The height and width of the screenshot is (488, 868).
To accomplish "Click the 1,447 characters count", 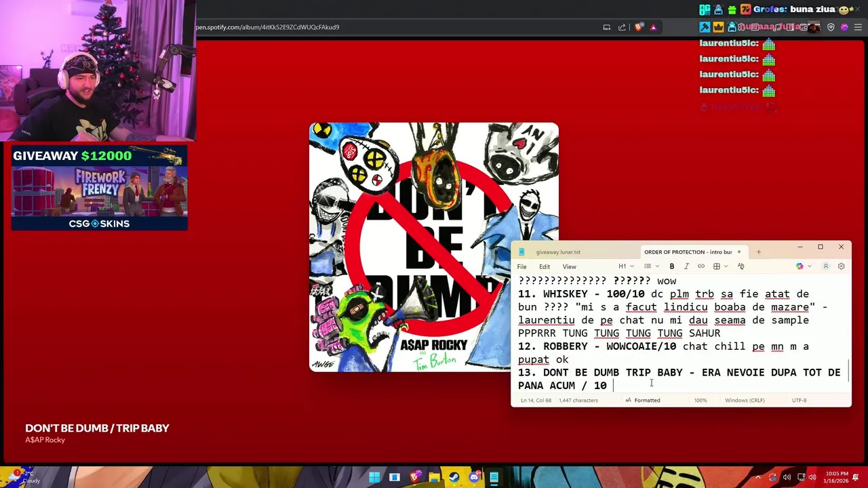I will click(x=578, y=401).
